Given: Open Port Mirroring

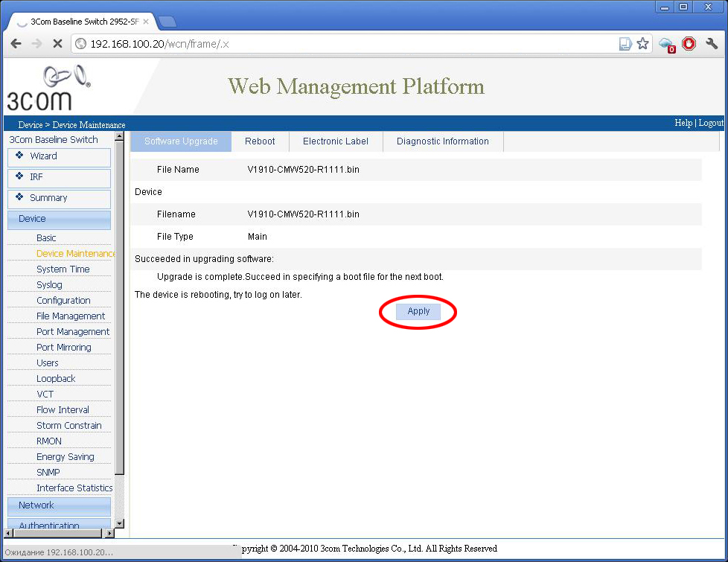Looking at the screenshot, I should coord(63,348).
